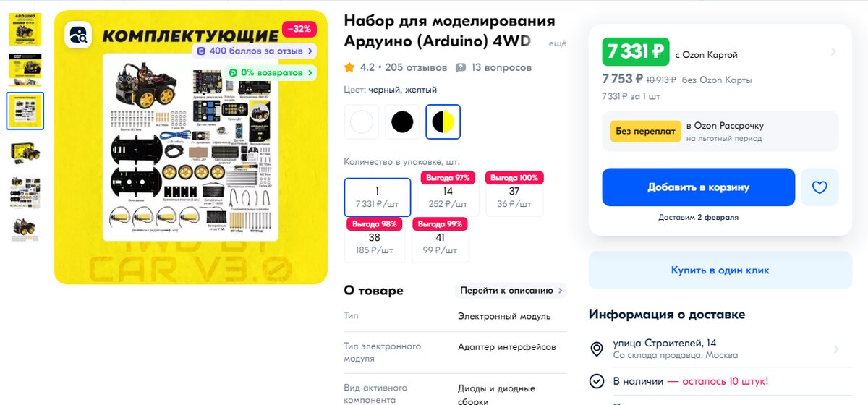Select the solid black color swatch
868x405 pixels.
coord(402,122)
